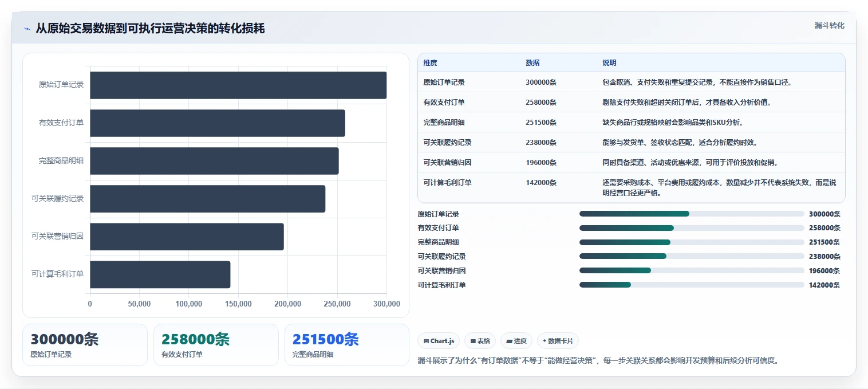Screen dimensions: 868x389
Task: Click 原始订单记录 in the table's first row
Action: click(444, 82)
